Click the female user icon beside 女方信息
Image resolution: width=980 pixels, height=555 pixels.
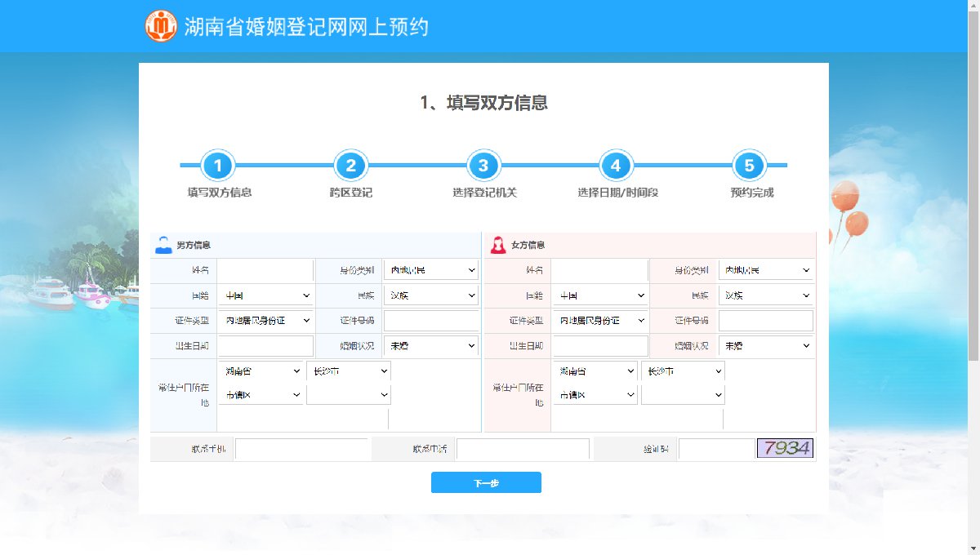click(x=497, y=245)
